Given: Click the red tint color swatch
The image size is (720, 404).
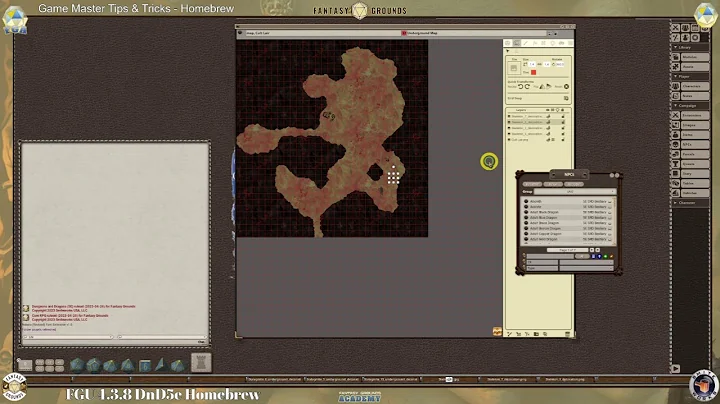Looking at the screenshot, I should pos(534,72).
